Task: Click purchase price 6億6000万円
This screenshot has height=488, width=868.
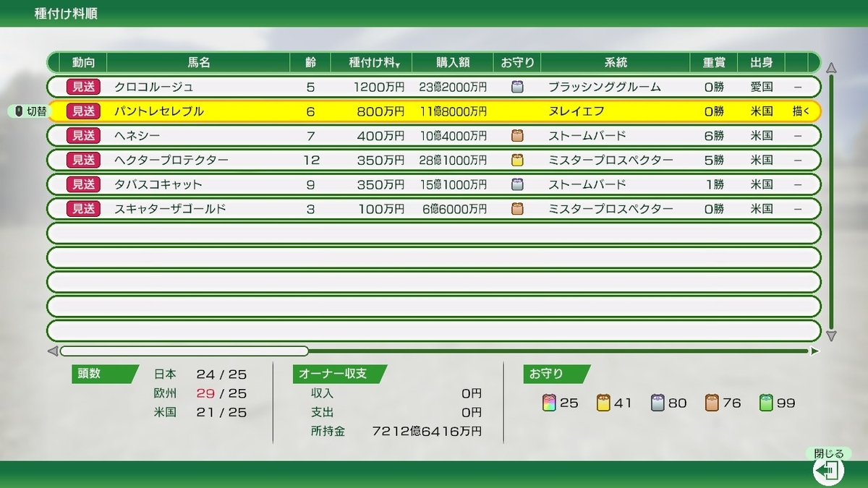Action: pyautogui.click(x=455, y=209)
